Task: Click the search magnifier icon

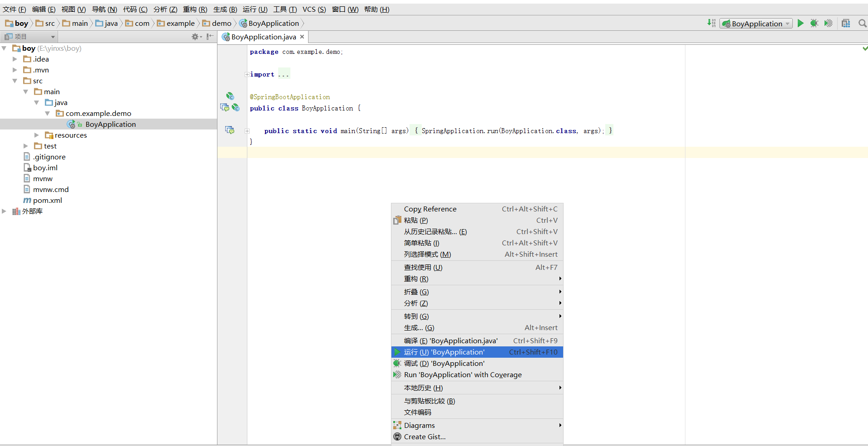Action: [863, 24]
